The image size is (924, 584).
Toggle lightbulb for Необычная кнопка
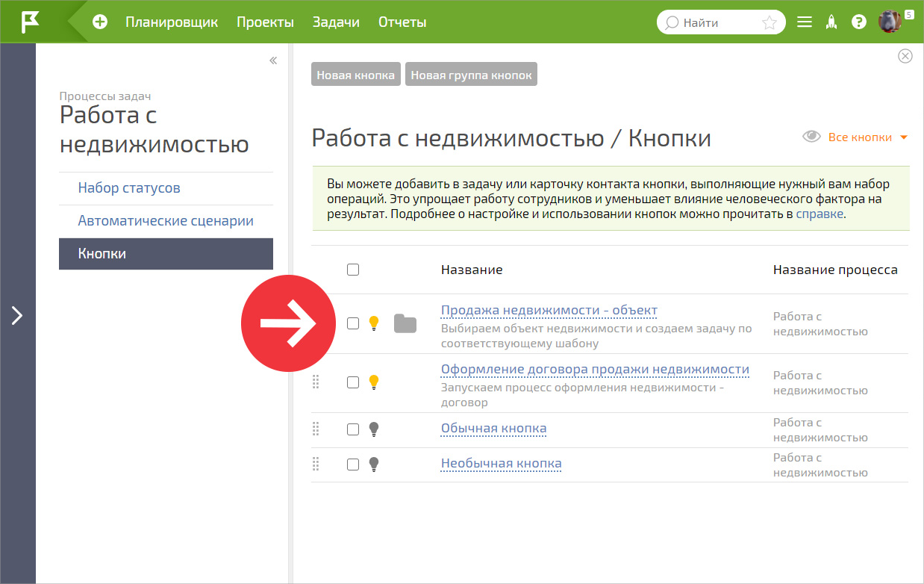[x=374, y=465]
